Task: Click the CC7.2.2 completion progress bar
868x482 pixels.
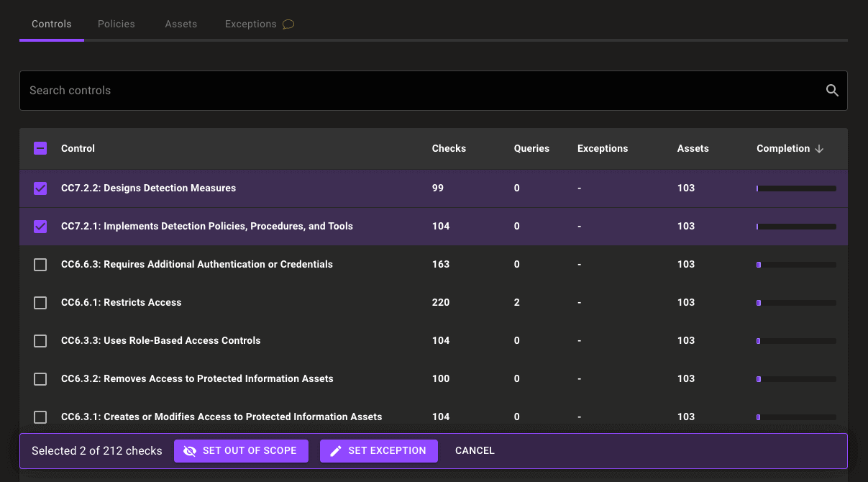Action: [796, 188]
